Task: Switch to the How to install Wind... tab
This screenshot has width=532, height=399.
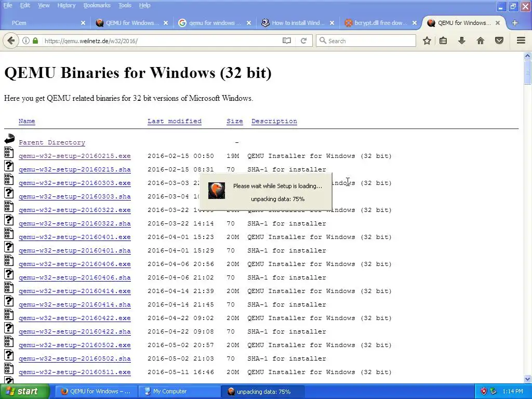Action: (x=297, y=23)
